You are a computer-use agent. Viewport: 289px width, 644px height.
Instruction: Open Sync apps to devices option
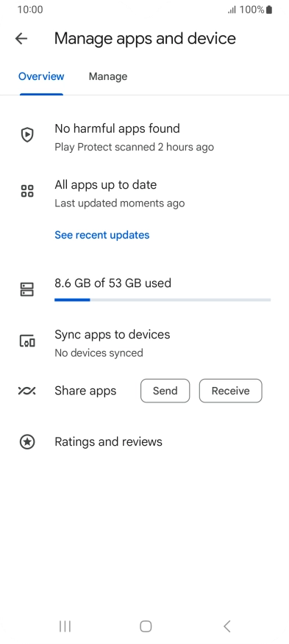point(144,343)
